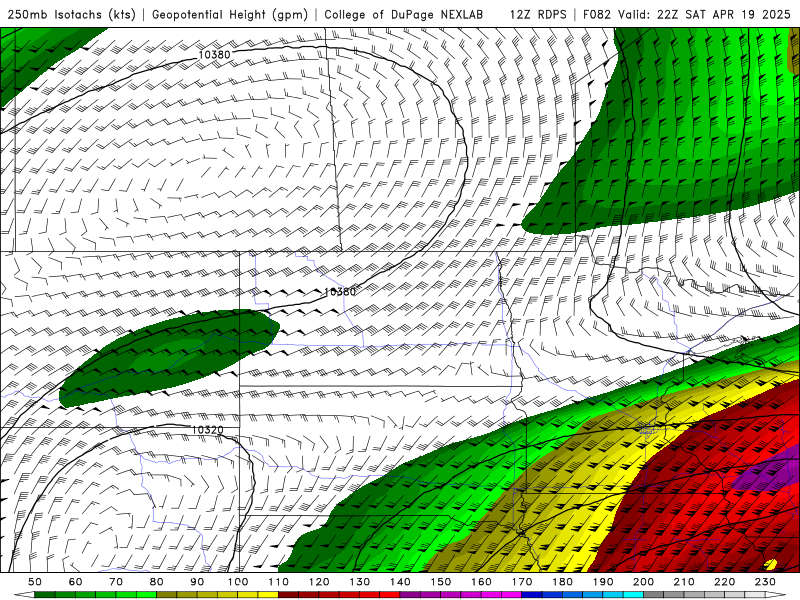The width and height of the screenshot is (800, 600).
Task: Click the right arrow end of the color bar
Action: pos(776,595)
